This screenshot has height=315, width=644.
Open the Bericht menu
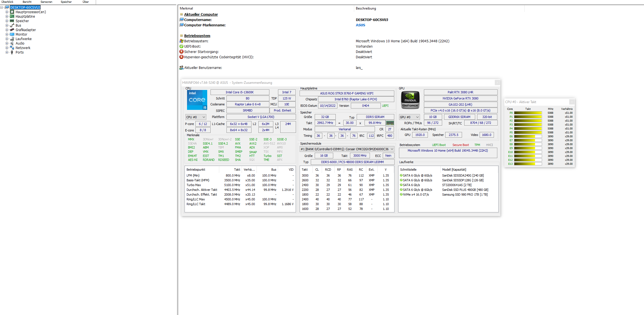point(27,2)
